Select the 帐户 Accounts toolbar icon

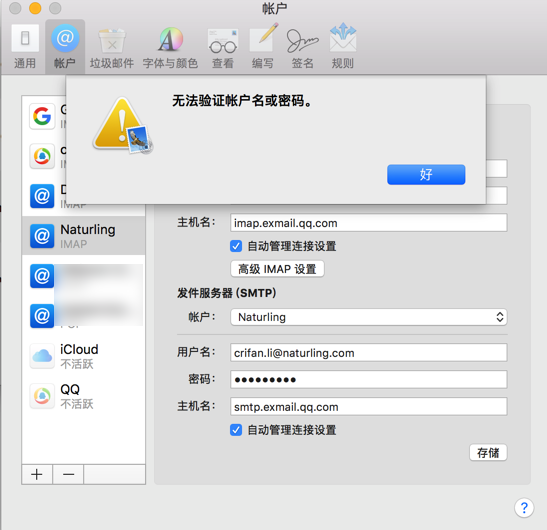click(x=65, y=47)
